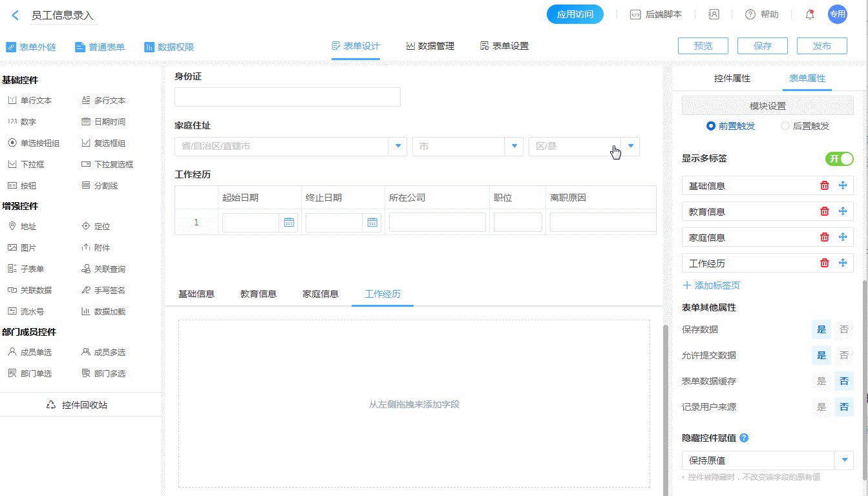The height and width of the screenshot is (496, 868).
Task: Click the help icon next to 隐藏控件赋值
Action: pyautogui.click(x=744, y=438)
